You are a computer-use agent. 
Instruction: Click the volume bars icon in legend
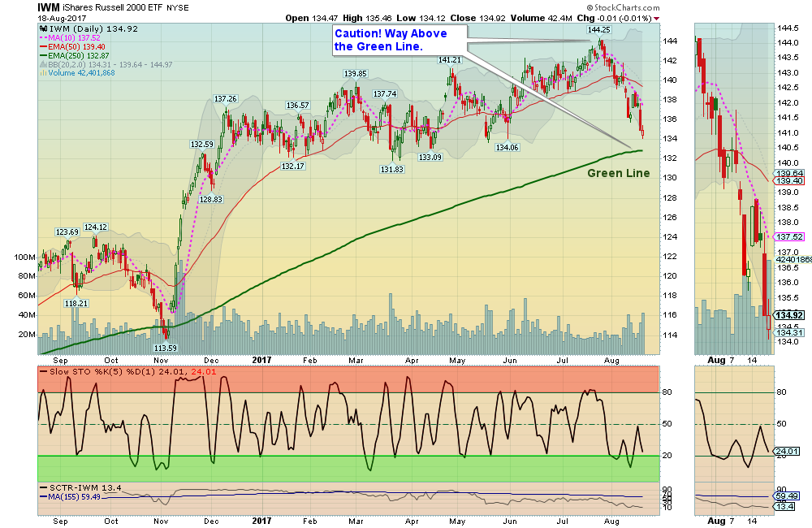click(x=44, y=73)
